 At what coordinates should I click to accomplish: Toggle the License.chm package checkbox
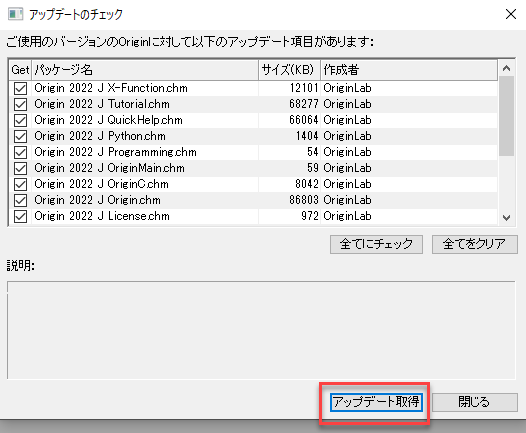pyautogui.click(x=20, y=216)
